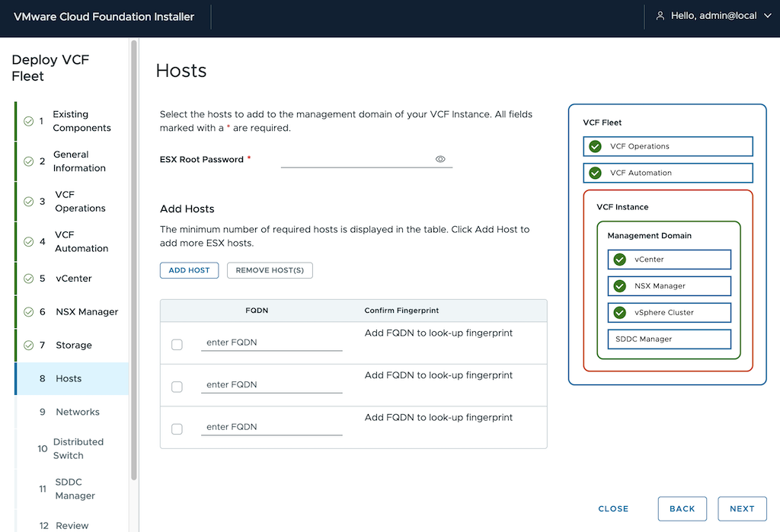Click the user avatar icon beside admin@local
The height and width of the screenshot is (532, 780).
[660, 16]
